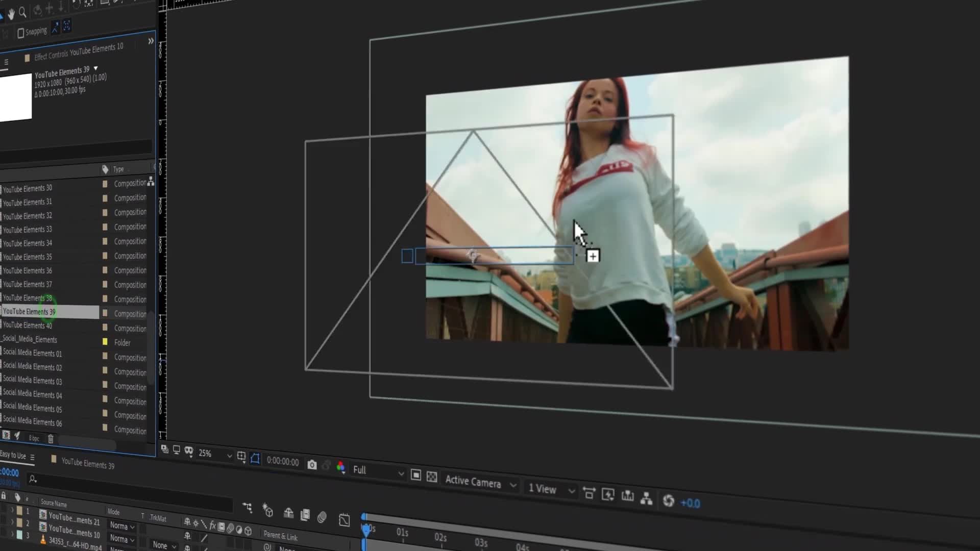Select the highlighted YouTube Elements 39 row
This screenshot has width=980, height=551.
coord(50,311)
